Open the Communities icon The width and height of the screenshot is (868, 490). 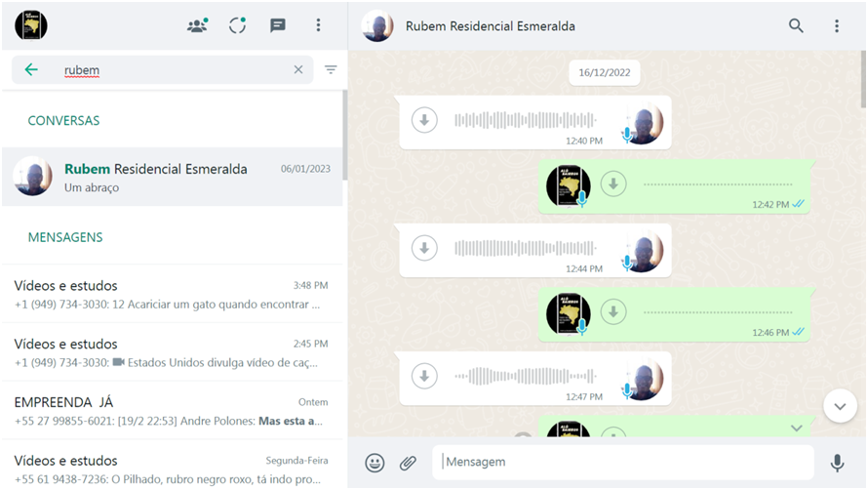tap(197, 25)
